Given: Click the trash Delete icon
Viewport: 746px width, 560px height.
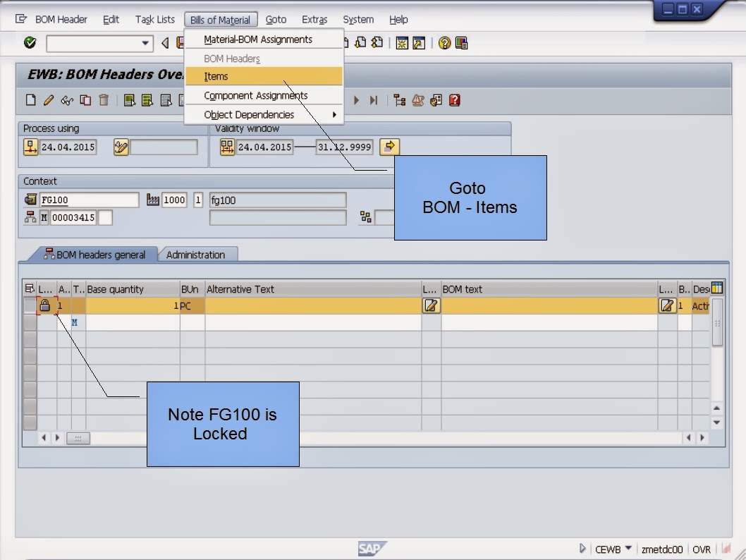Looking at the screenshot, I should (x=103, y=99).
